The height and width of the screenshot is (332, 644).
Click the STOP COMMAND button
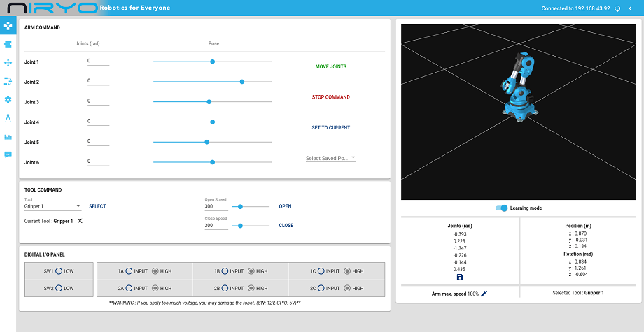330,97
